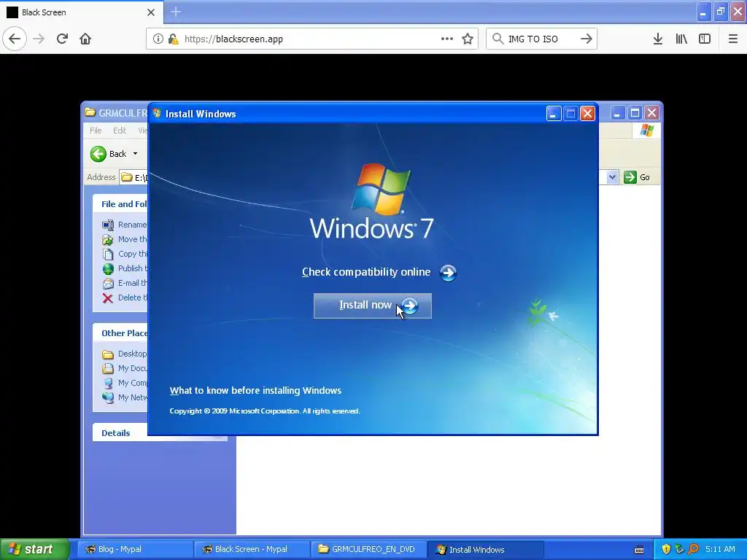Click arrow icon beside Check compatibility online
Screen dimensions: 747x560
448,273
